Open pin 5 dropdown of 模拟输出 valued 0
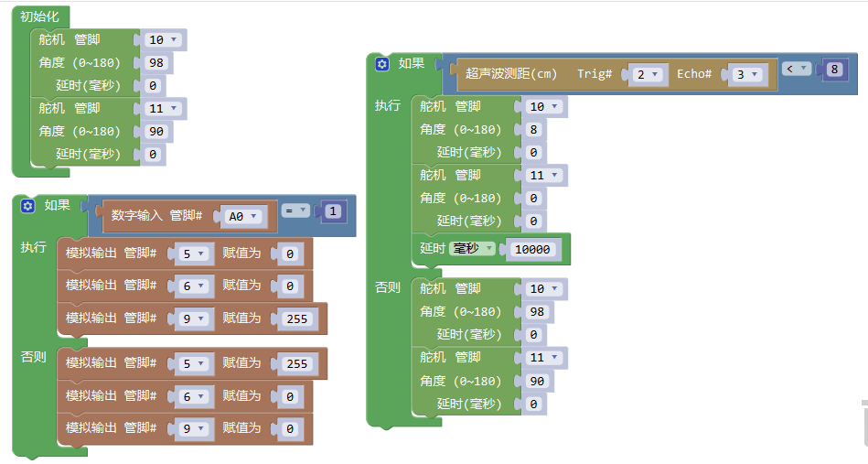This screenshot has width=868, height=464. pos(194,254)
